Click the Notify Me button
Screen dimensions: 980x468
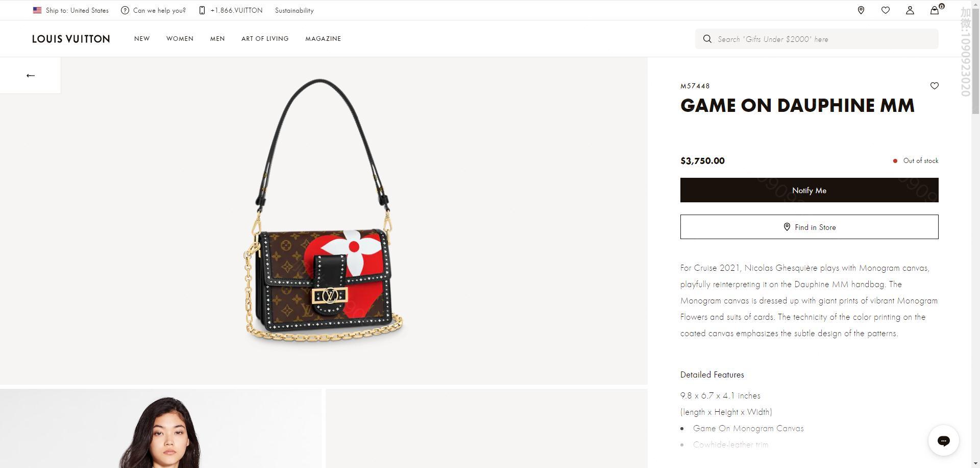809,190
